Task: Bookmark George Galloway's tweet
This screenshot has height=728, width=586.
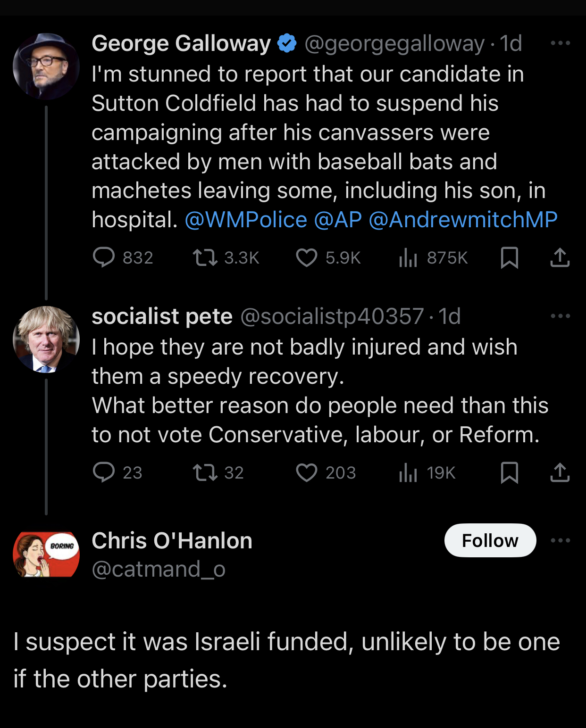Action: coord(510,257)
